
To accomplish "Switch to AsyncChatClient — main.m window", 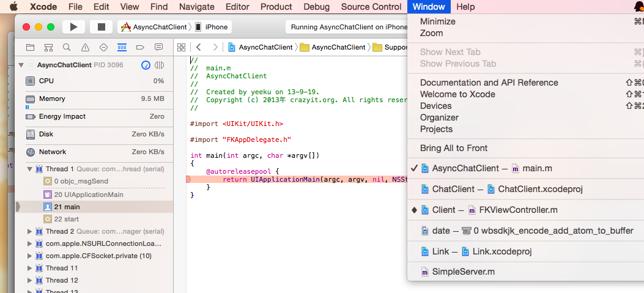I will (526, 168).
